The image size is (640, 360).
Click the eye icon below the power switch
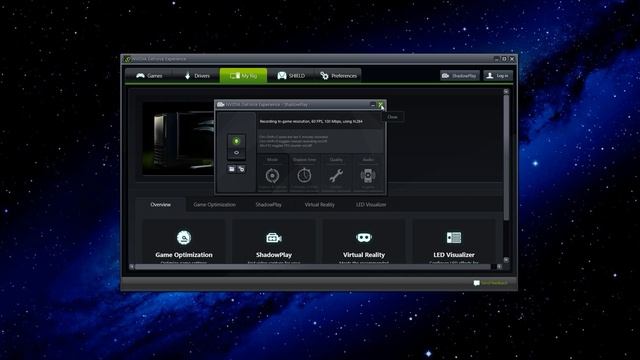(x=236, y=153)
